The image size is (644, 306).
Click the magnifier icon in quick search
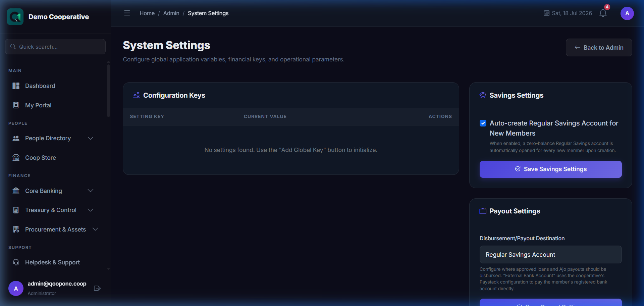[13, 47]
